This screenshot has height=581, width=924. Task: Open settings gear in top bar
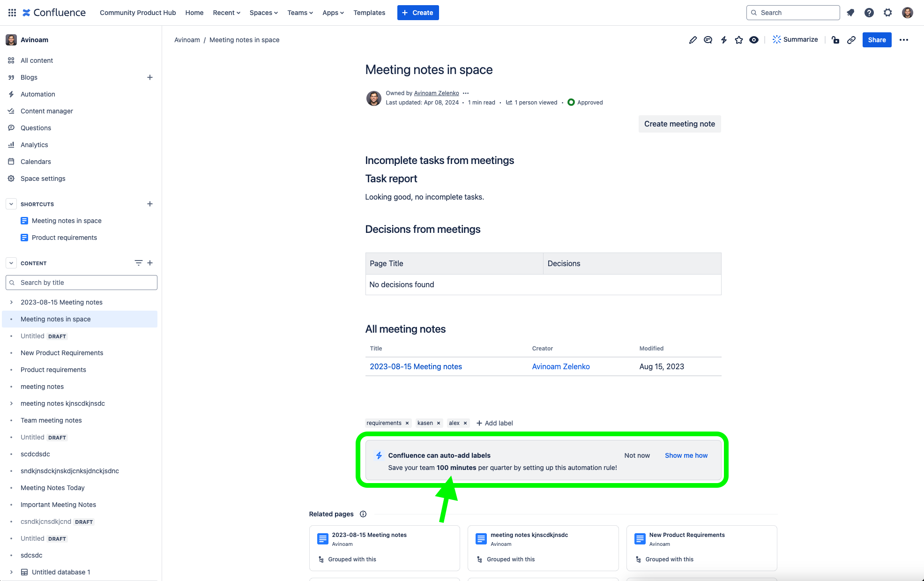point(888,13)
